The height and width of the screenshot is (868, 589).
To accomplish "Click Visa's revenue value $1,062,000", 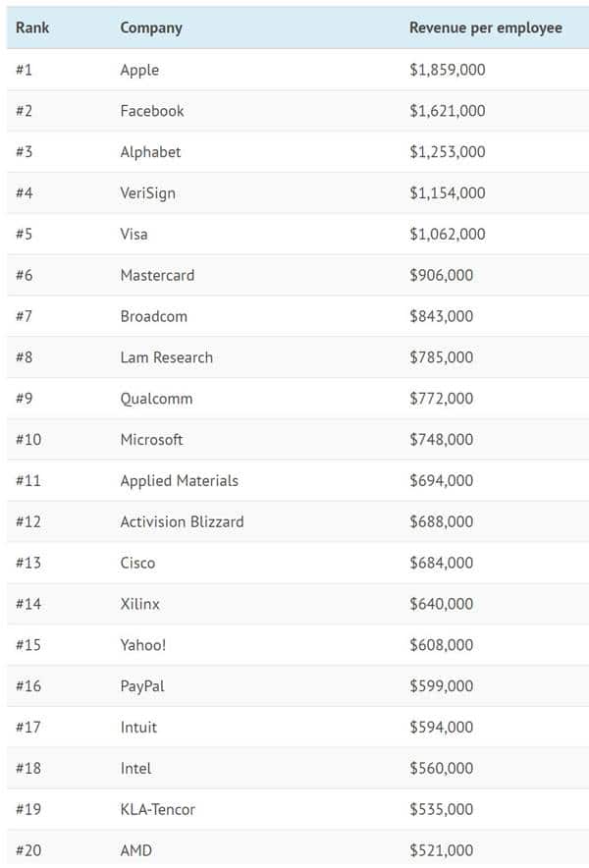I will pyautogui.click(x=447, y=235).
